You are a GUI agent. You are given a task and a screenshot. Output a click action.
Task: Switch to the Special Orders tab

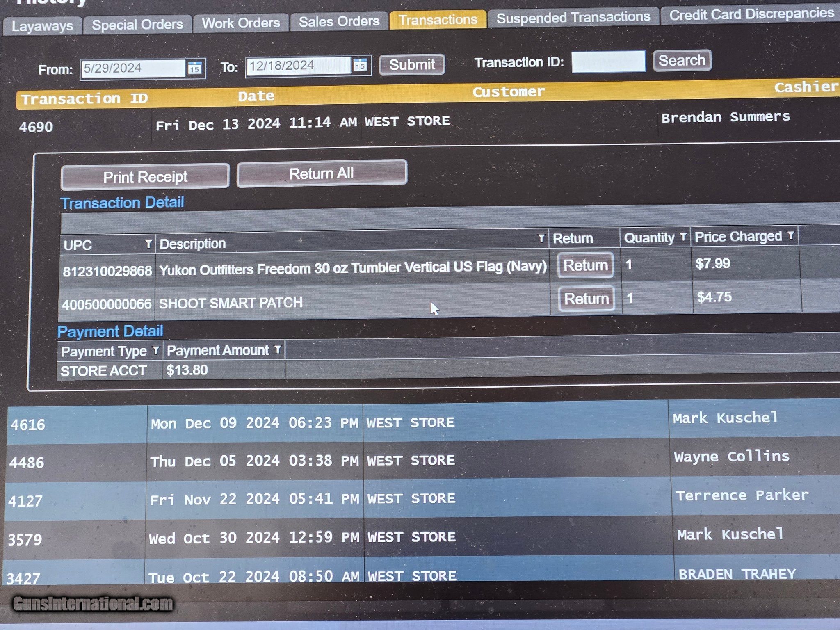[x=137, y=25]
